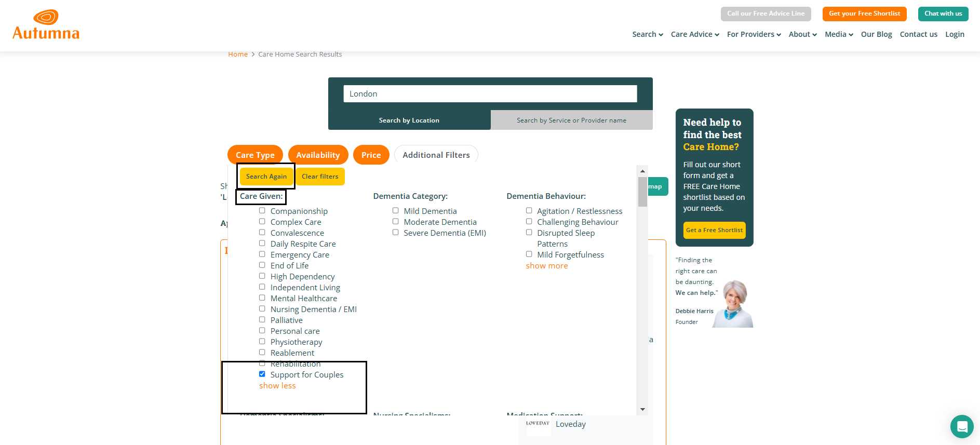The image size is (980, 445).
Task: Go to Contact us page
Action: coord(919,34)
